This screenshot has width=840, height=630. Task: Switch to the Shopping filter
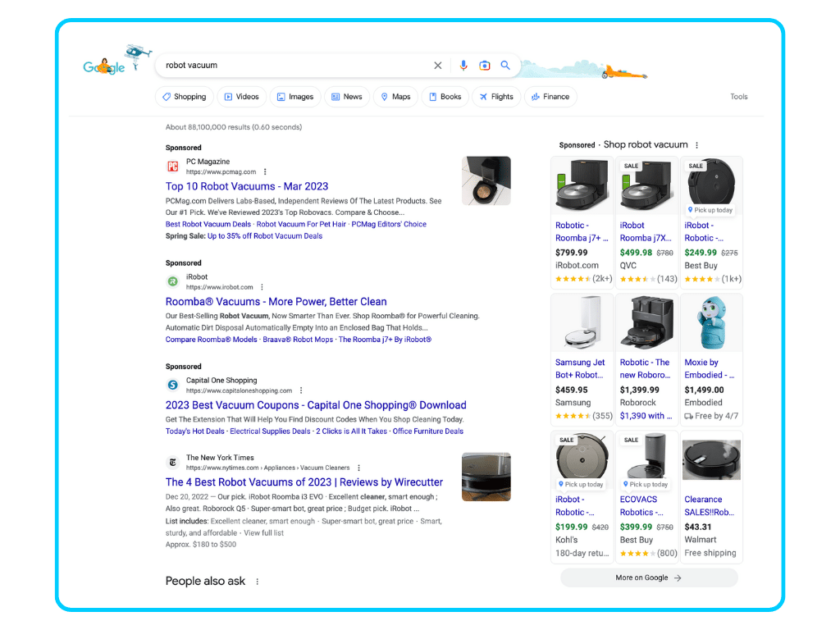coord(185,97)
